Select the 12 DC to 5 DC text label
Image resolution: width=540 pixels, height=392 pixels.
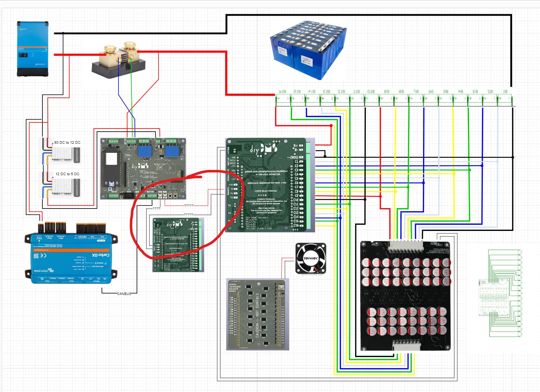pyautogui.click(x=67, y=174)
